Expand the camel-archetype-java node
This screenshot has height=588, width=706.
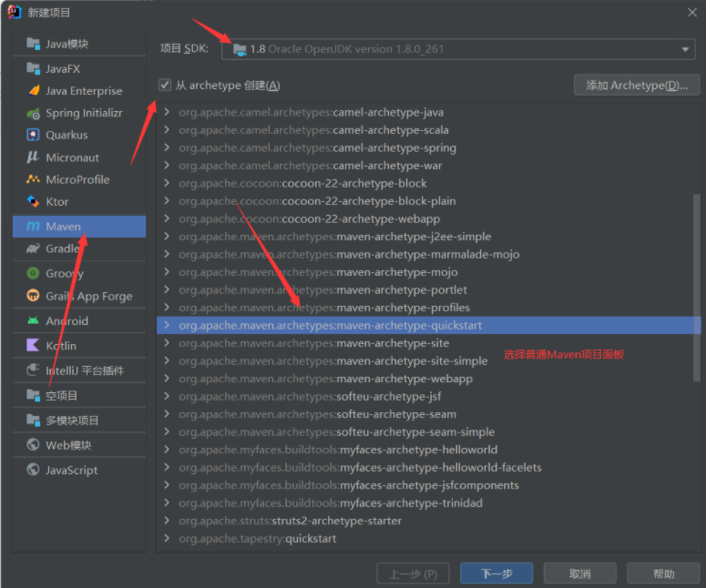pos(167,112)
